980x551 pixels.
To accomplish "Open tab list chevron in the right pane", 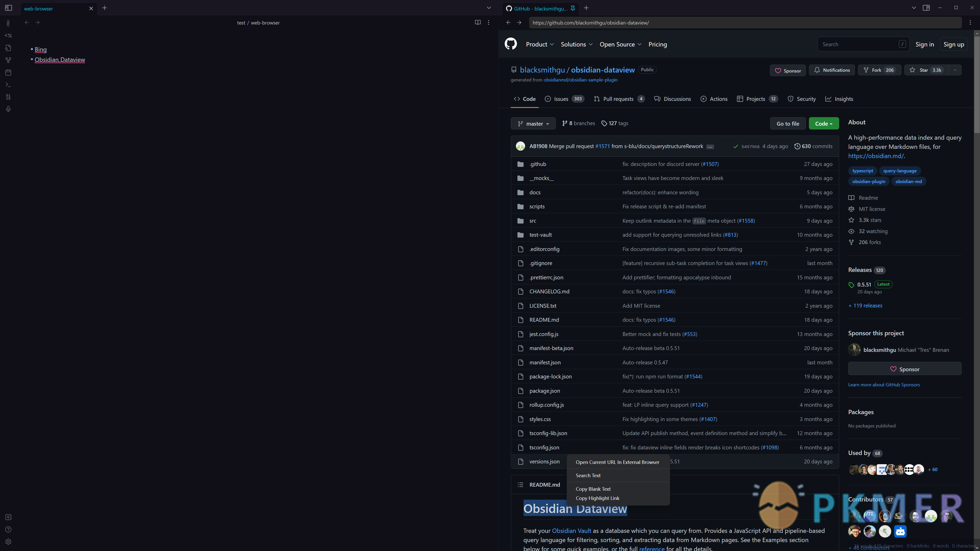I will point(914,8).
